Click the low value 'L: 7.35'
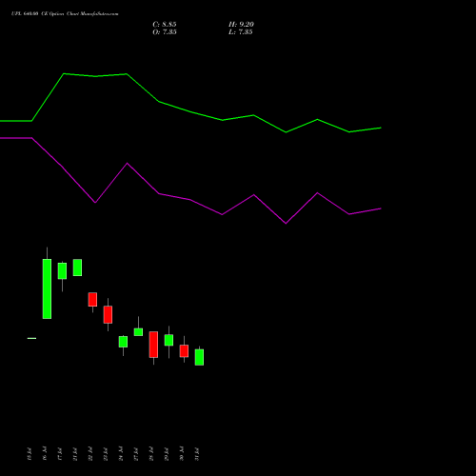 click(241, 32)
